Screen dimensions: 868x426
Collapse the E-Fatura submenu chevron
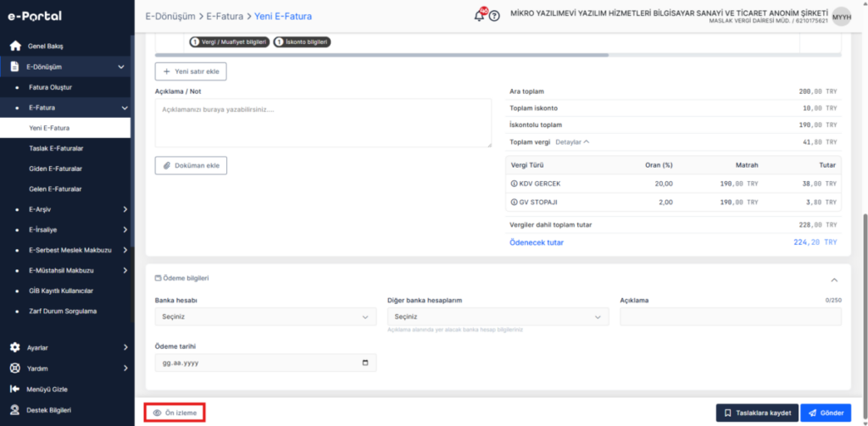(x=124, y=108)
